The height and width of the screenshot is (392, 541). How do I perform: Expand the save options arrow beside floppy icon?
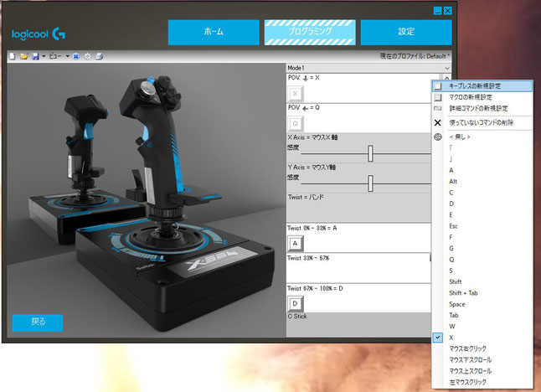(44, 56)
